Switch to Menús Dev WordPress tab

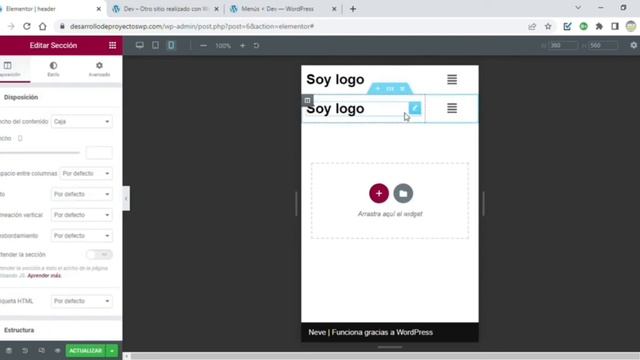(x=283, y=9)
